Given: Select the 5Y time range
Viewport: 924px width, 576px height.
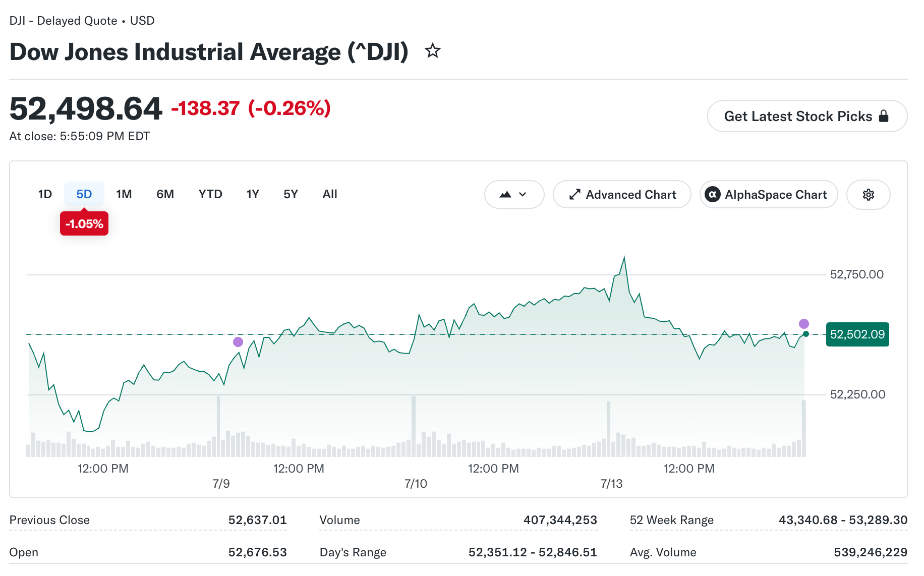Looking at the screenshot, I should (291, 194).
